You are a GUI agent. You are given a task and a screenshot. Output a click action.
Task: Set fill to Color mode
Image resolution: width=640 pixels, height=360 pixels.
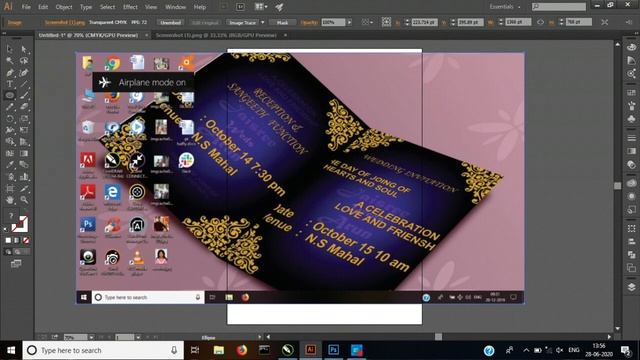8,240
